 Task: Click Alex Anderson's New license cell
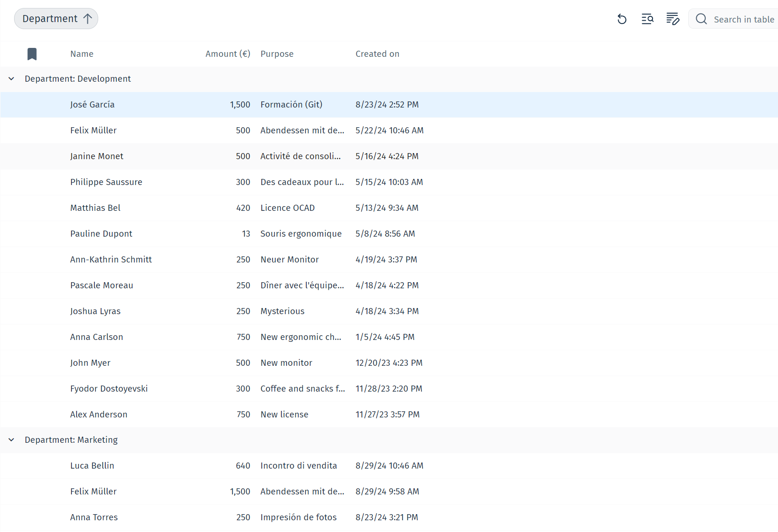click(284, 415)
